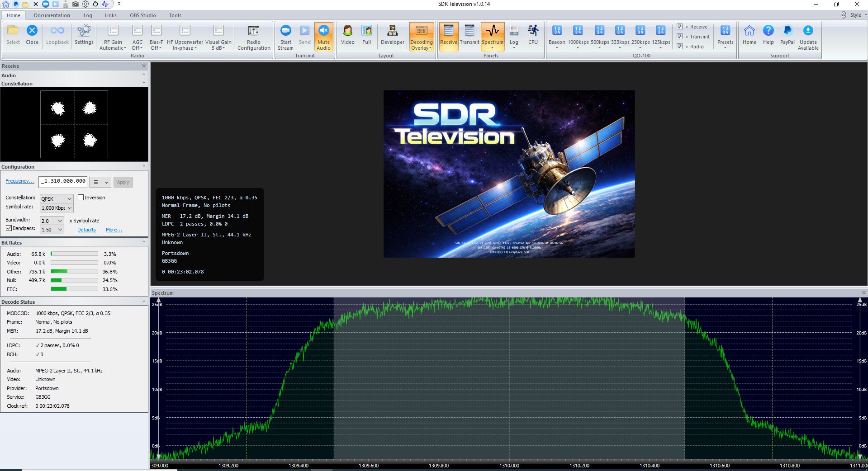Show the CPU panel
Image resolution: width=868 pixels, height=471 pixels.
533,35
